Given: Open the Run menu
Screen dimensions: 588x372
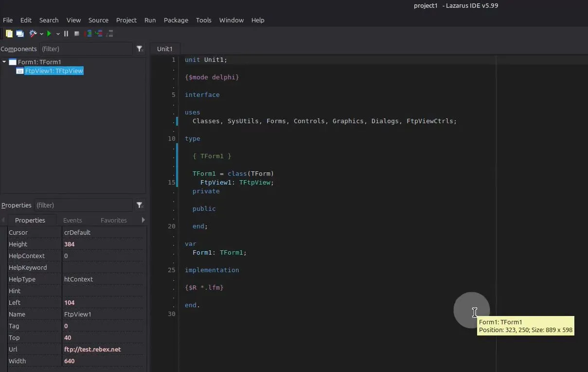Looking at the screenshot, I should (150, 20).
